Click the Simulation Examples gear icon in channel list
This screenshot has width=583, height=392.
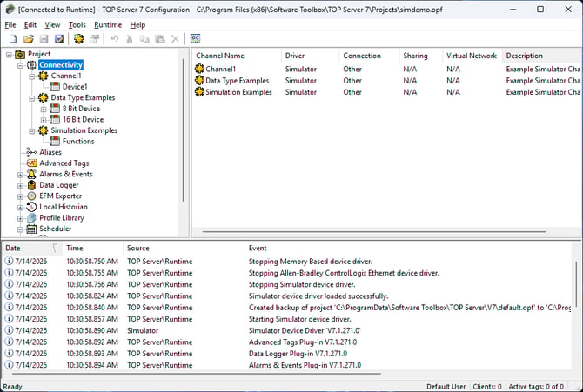pyautogui.click(x=199, y=92)
